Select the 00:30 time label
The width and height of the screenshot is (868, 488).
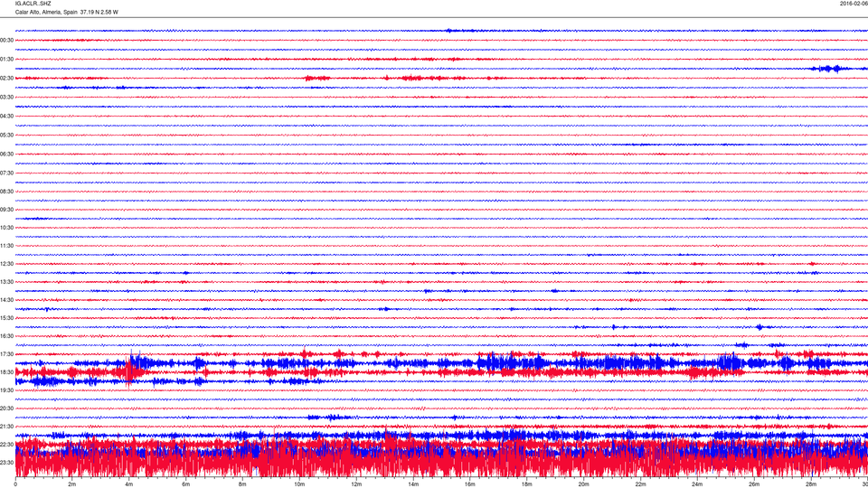coord(6,41)
